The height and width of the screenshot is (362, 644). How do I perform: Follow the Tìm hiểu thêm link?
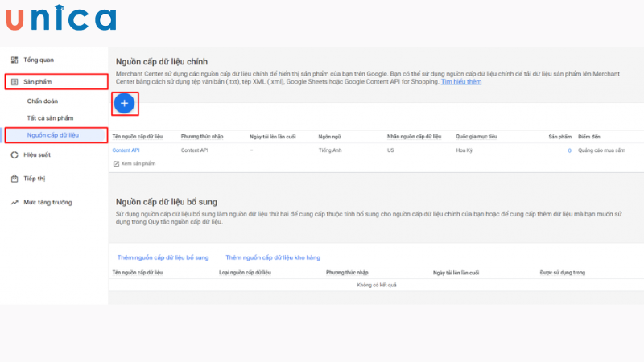click(x=461, y=82)
